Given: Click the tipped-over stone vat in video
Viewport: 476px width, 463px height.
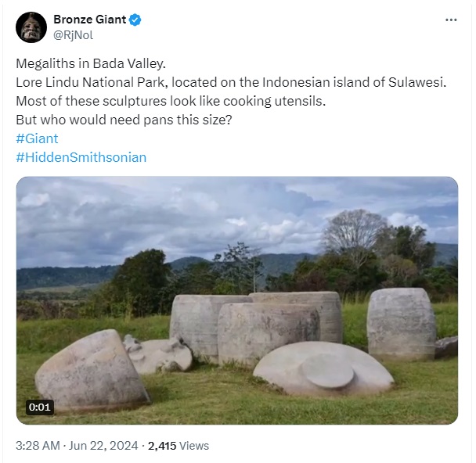Looking at the screenshot, I should click(x=91, y=370).
